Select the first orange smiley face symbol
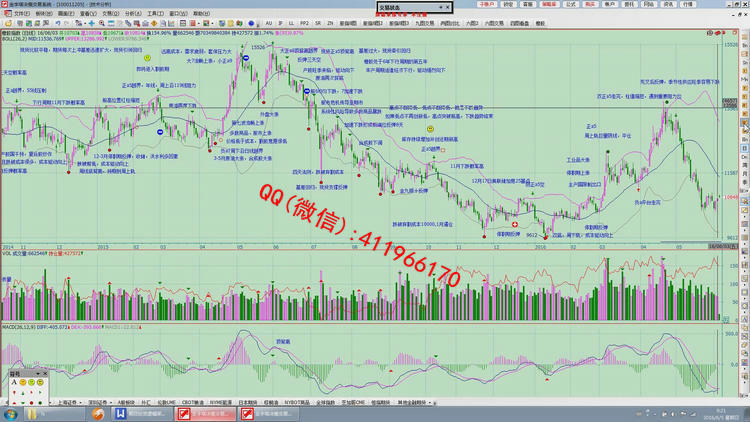The height and width of the screenshot is (422, 750). pos(22,382)
